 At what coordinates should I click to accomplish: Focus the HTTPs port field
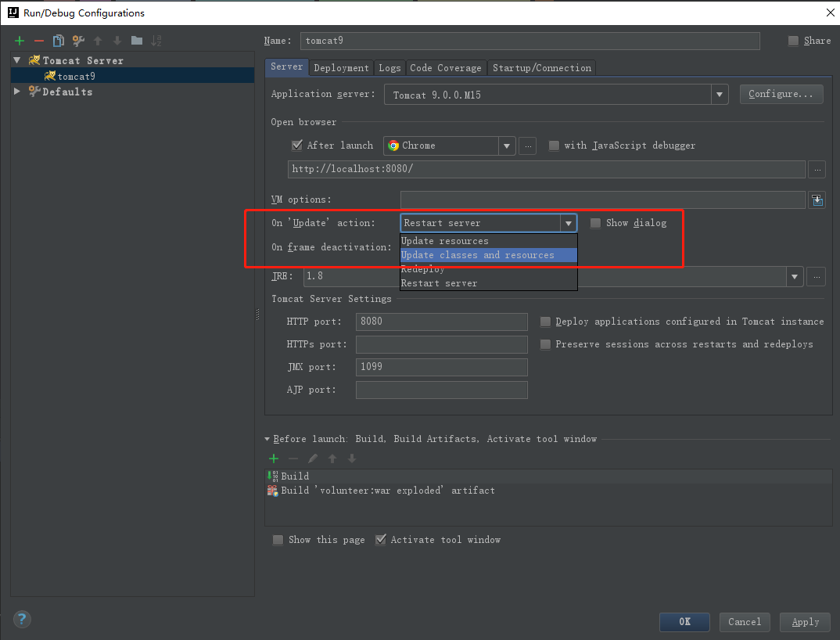click(x=441, y=344)
